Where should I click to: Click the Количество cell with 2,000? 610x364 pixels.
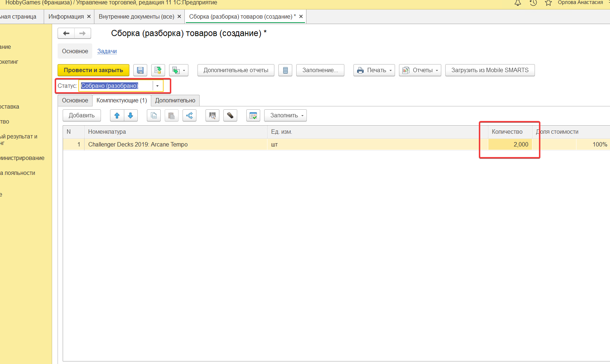pyautogui.click(x=510, y=145)
